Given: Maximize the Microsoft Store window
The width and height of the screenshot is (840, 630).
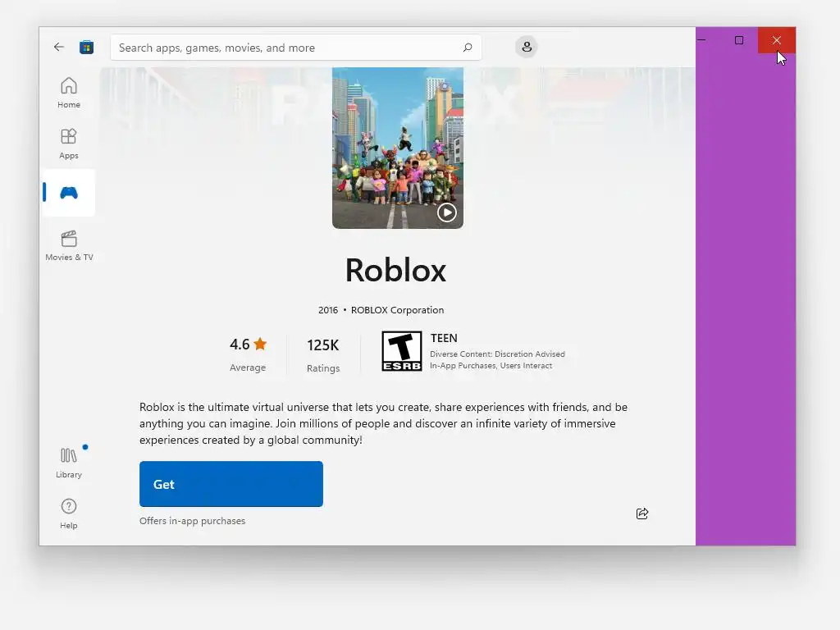Looking at the screenshot, I should coord(739,40).
